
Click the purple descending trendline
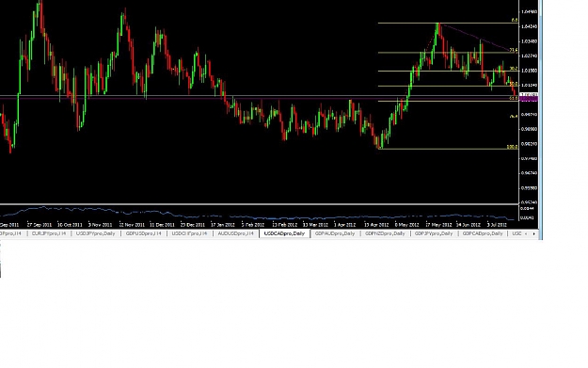[476, 38]
